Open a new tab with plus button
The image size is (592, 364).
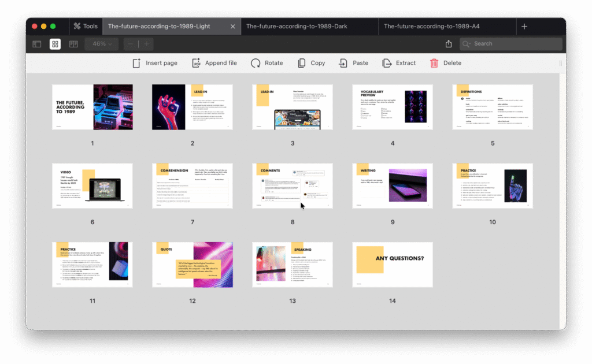point(524,27)
